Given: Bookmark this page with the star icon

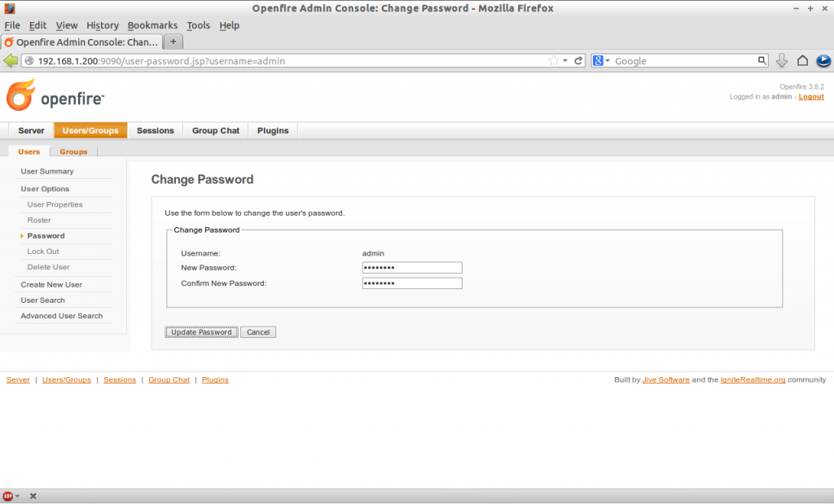Looking at the screenshot, I should pos(554,60).
